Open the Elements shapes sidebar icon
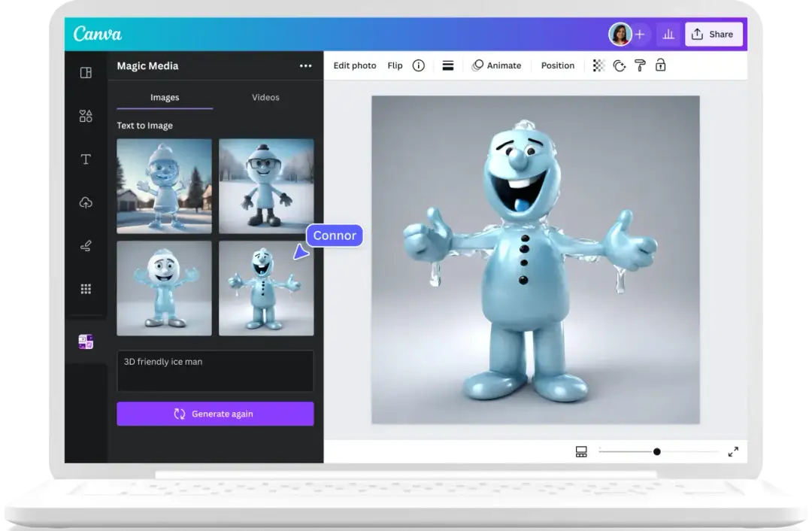The height and width of the screenshot is (531, 812). 86,116
